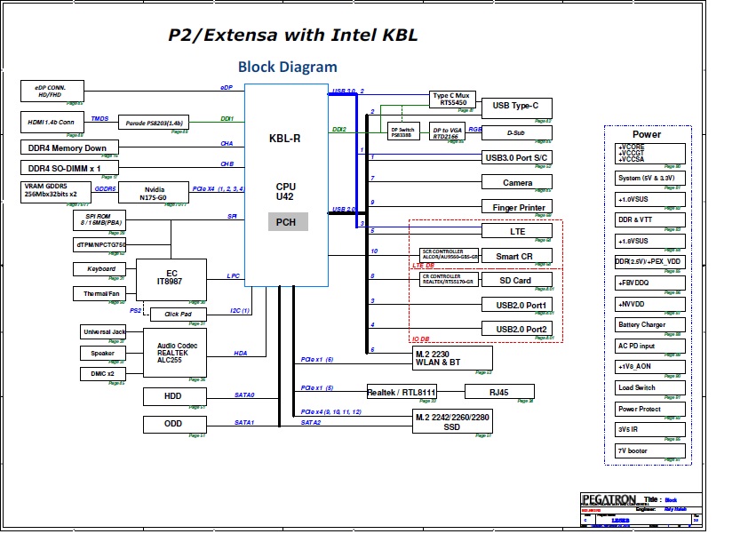Click the "dTPM/NPCTG750" block
Viewport: 756px width, 534px height.
(99, 244)
